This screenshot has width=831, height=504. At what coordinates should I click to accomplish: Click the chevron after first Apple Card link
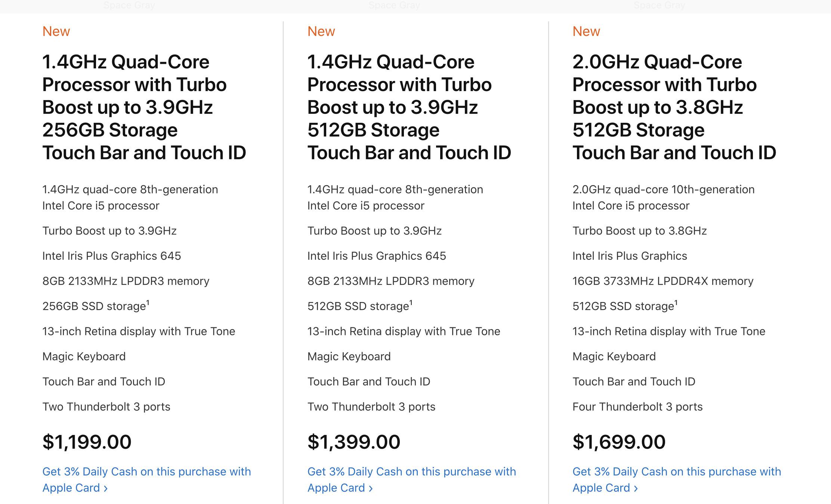(x=105, y=488)
